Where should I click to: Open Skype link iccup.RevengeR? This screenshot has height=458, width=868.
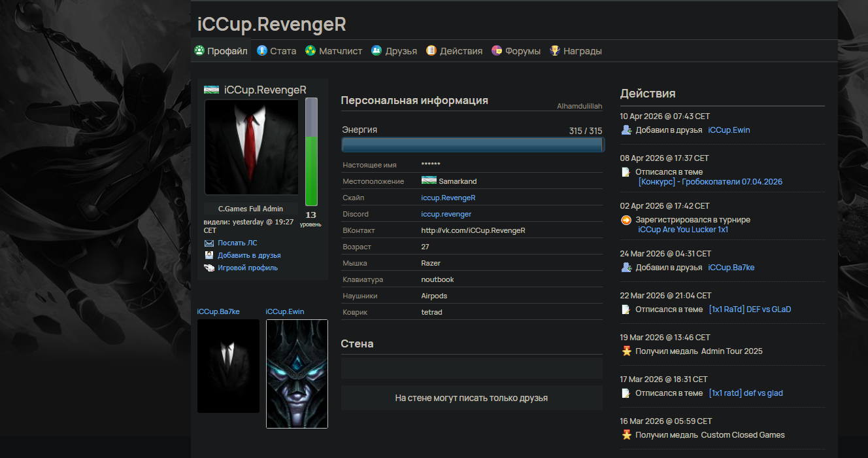[448, 198]
